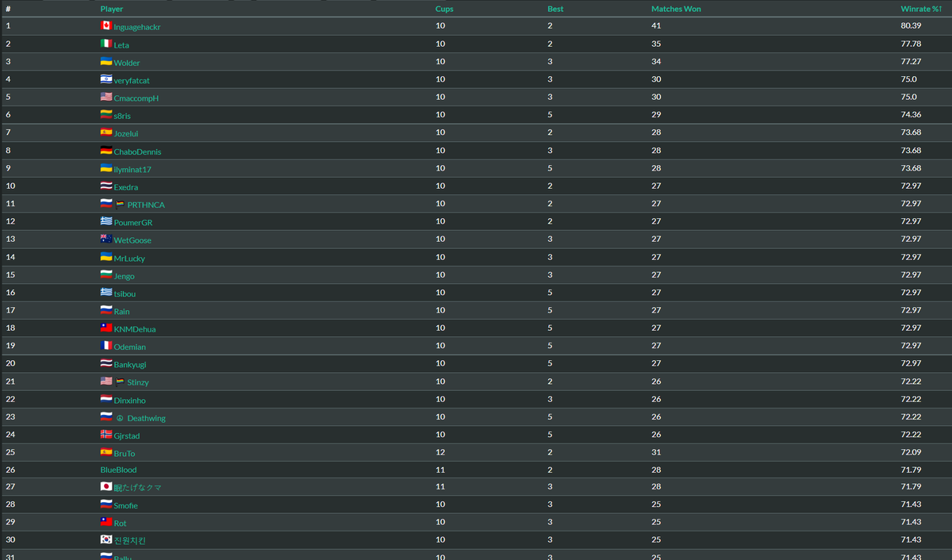Click France flag beside Odemian
This screenshot has height=560, width=952.
[x=106, y=345]
